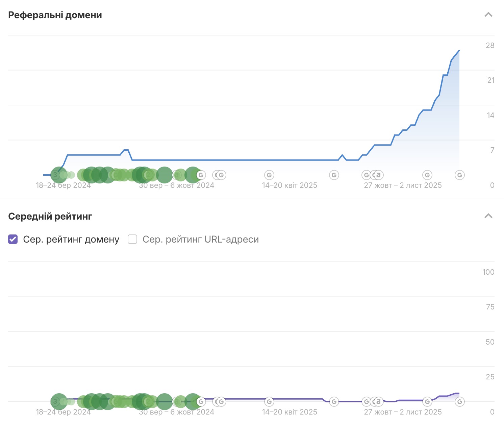The width and height of the screenshot is (504, 425).
Task: Click the last Google marker on rating chart
Action: (x=459, y=402)
